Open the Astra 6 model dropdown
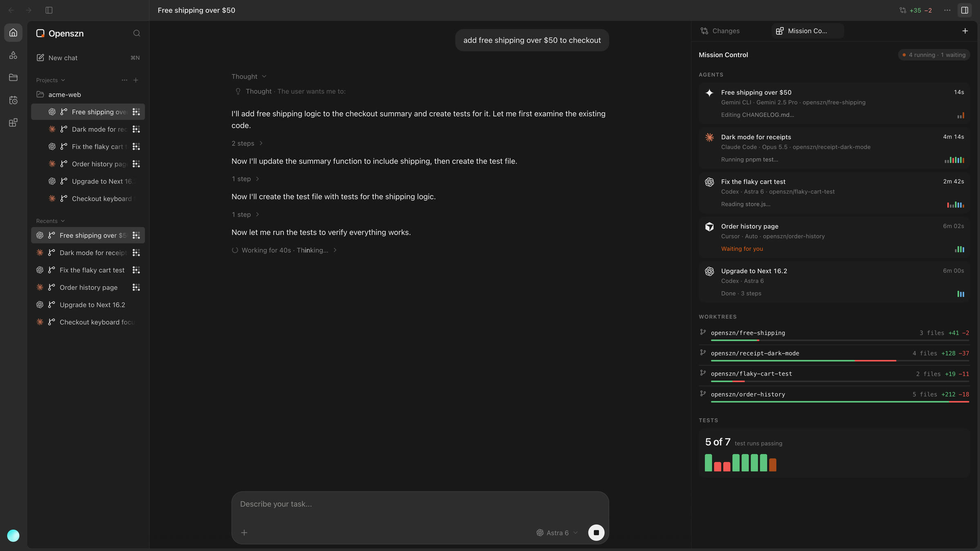The image size is (980, 551). click(x=557, y=533)
